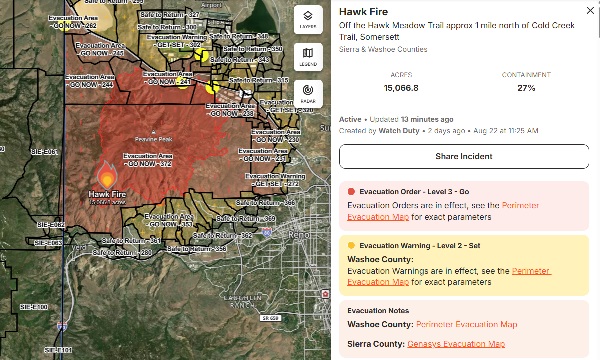Viewport: 602px width, 360px height.
Task: Select Safe to Return - 366 label
Action: (266, 203)
